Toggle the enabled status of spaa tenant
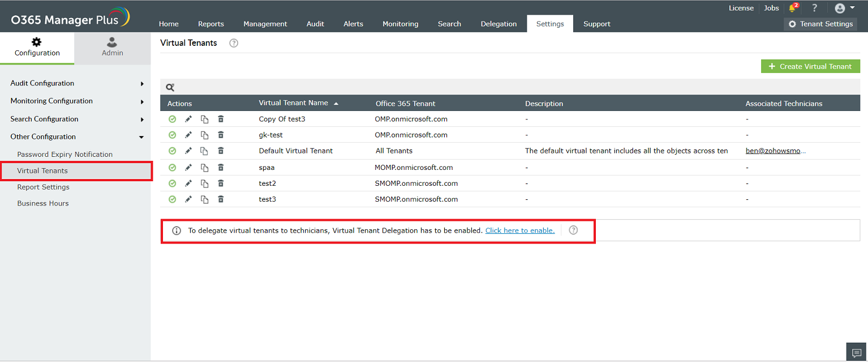This screenshot has width=868, height=363. (172, 168)
